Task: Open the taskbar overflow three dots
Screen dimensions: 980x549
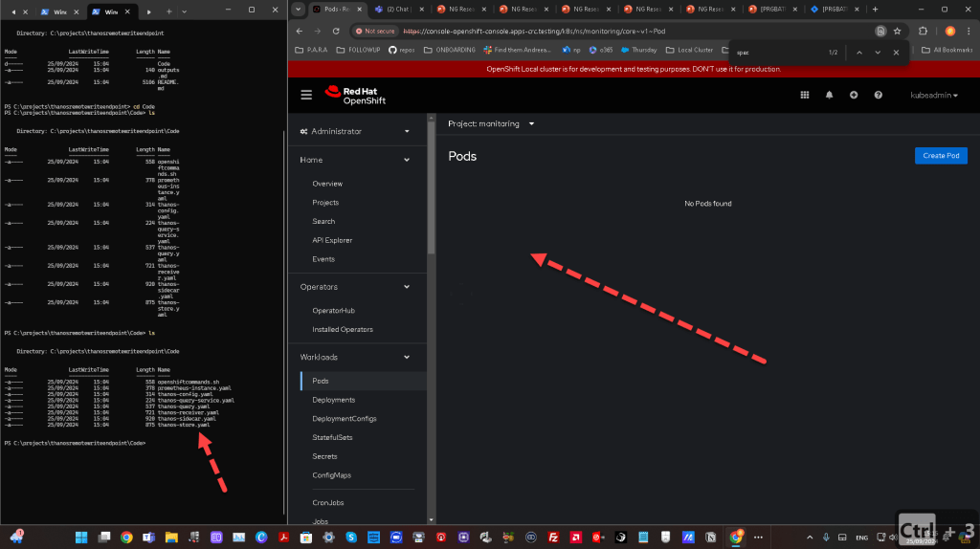Action: [758, 538]
